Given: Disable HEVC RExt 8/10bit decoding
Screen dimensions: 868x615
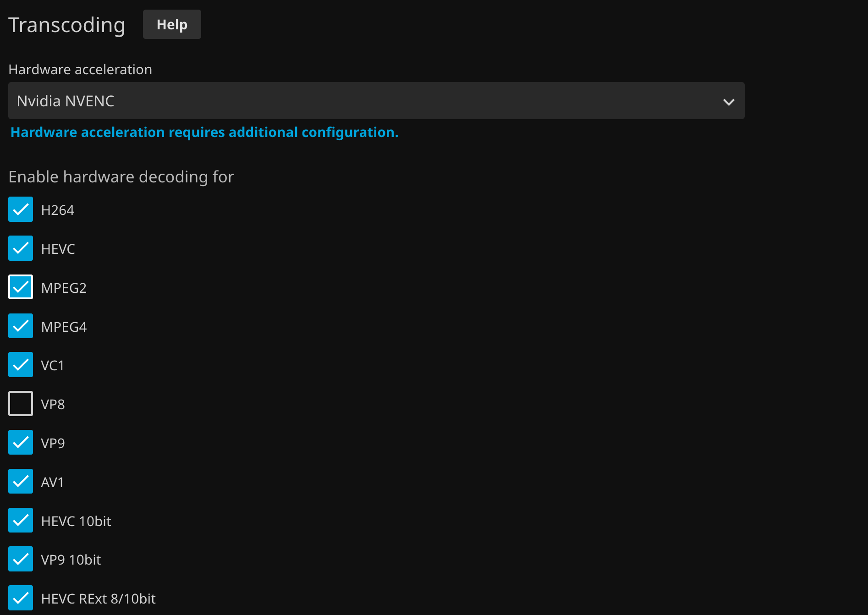Looking at the screenshot, I should [x=21, y=598].
